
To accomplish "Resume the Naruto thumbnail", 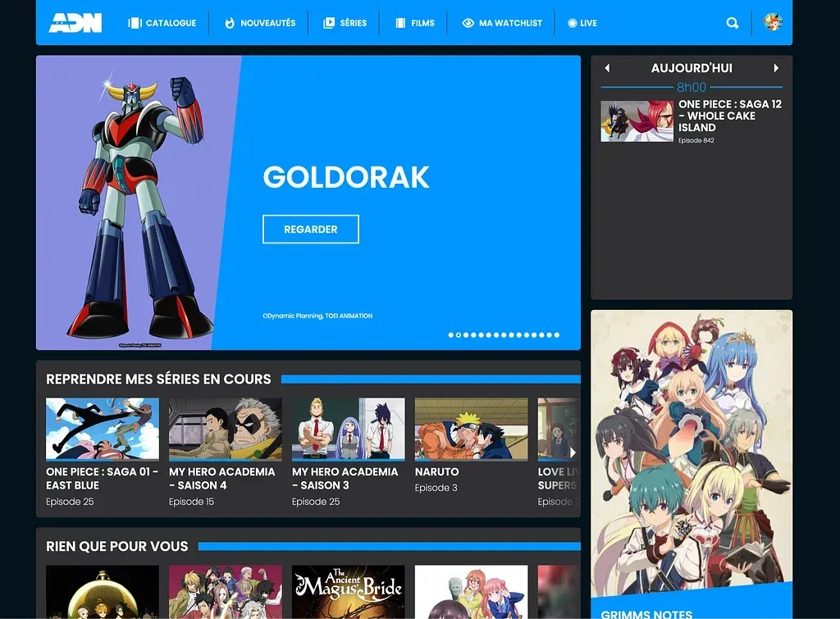I will pyautogui.click(x=472, y=429).
